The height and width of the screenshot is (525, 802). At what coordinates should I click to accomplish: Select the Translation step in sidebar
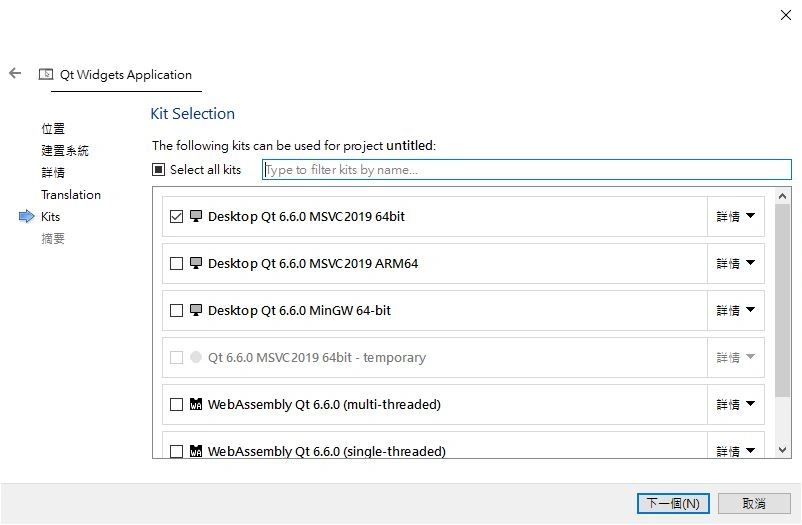[71, 195]
